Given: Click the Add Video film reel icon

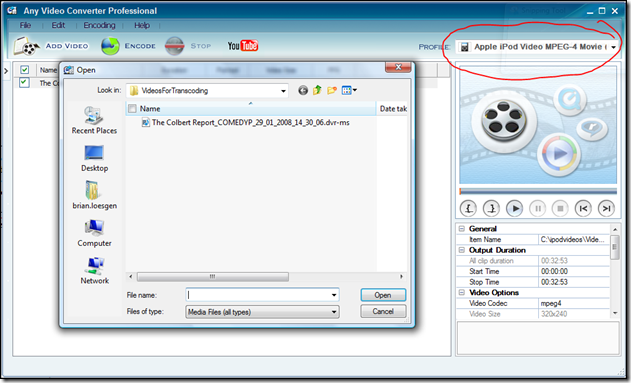Looking at the screenshot, I should pos(26,46).
